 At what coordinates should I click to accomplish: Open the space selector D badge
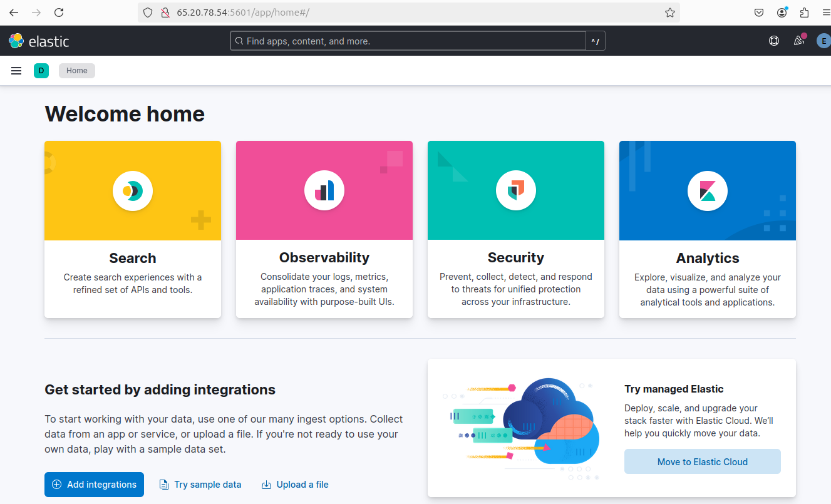click(41, 71)
